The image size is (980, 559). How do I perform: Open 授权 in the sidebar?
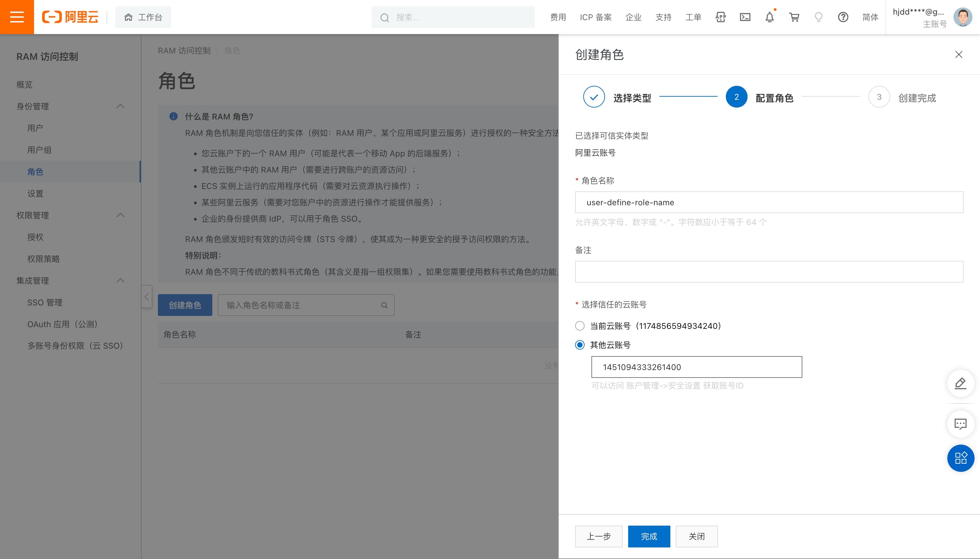[x=35, y=237]
